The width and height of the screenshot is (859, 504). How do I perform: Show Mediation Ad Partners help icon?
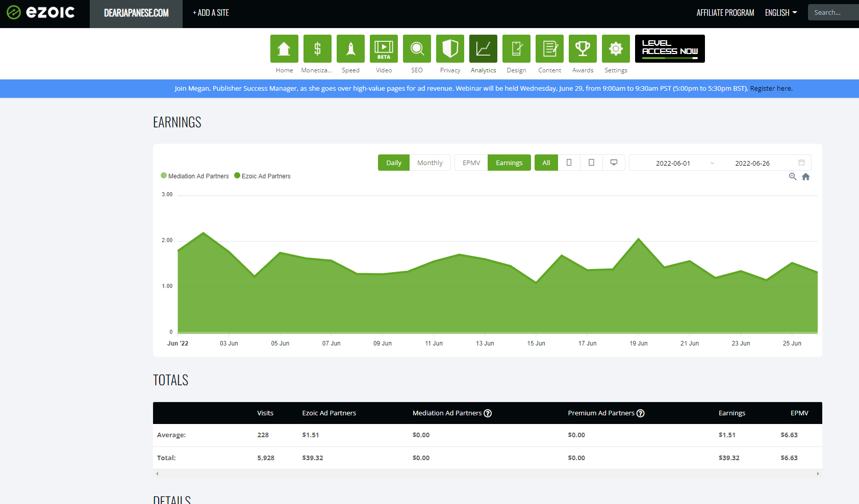pos(488,413)
